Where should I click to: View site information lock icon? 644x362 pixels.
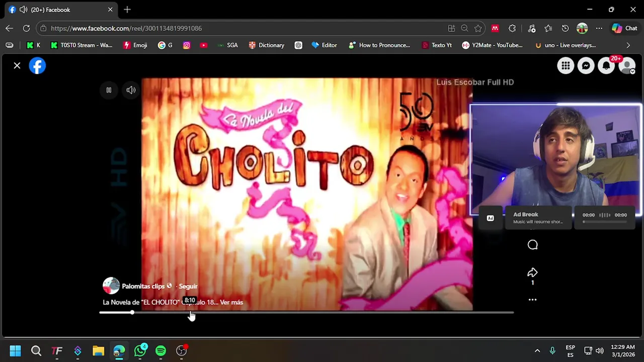coord(43,28)
